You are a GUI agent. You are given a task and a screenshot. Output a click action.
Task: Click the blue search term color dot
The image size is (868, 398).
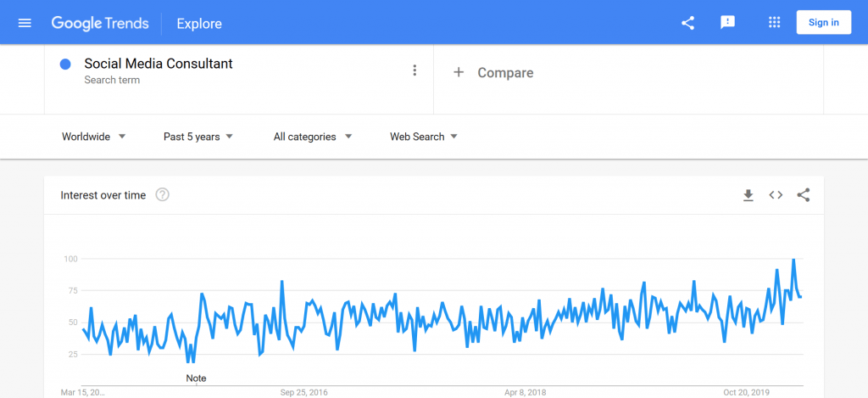point(65,64)
